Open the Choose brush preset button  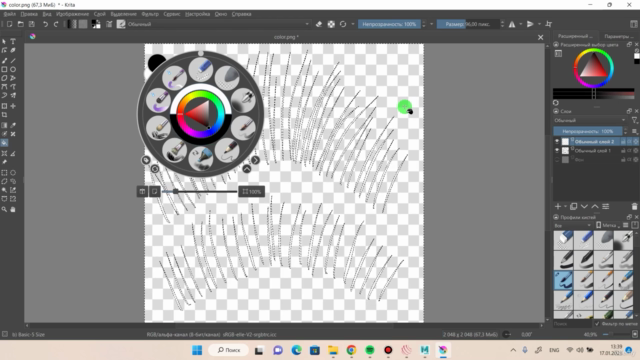(121, 24)
